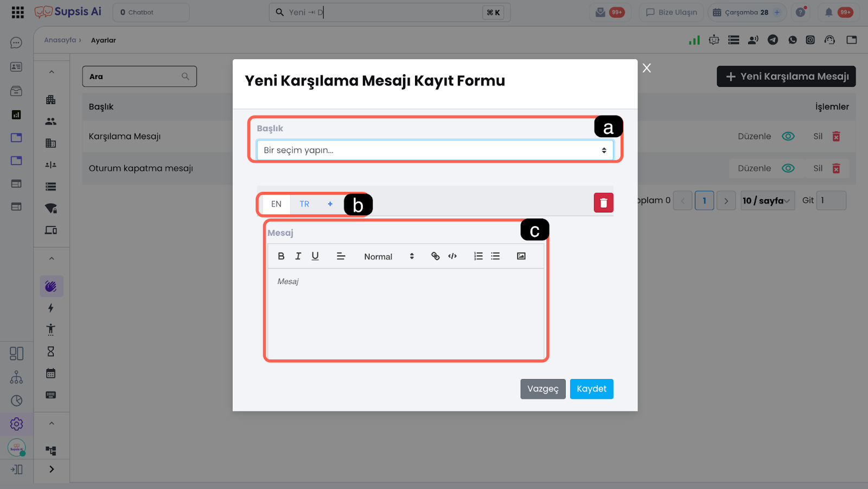Open the code block tool
The image size is (868, 489).
pyautogui.click(x=452, y=256)
